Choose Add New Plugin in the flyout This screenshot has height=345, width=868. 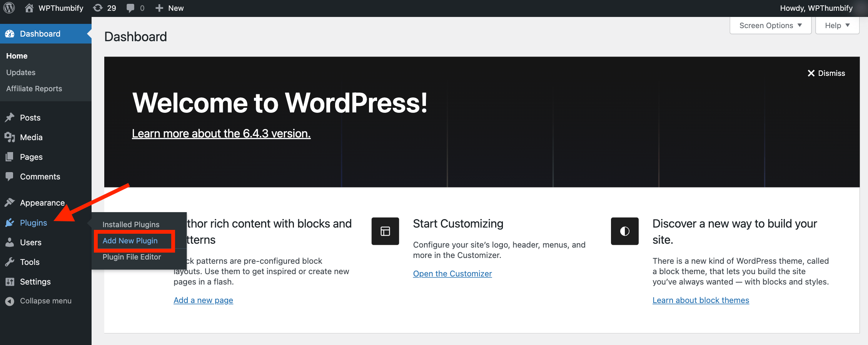pos(130,241)
